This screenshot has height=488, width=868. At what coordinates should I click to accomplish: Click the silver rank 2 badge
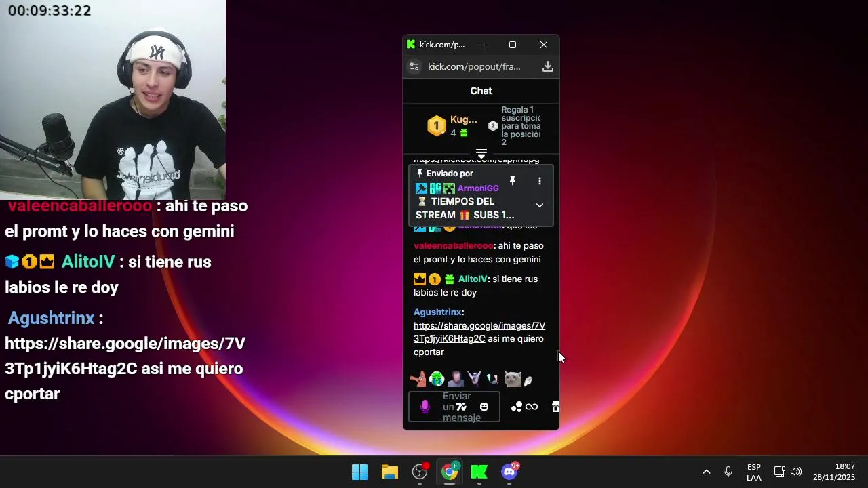point(493,125)
